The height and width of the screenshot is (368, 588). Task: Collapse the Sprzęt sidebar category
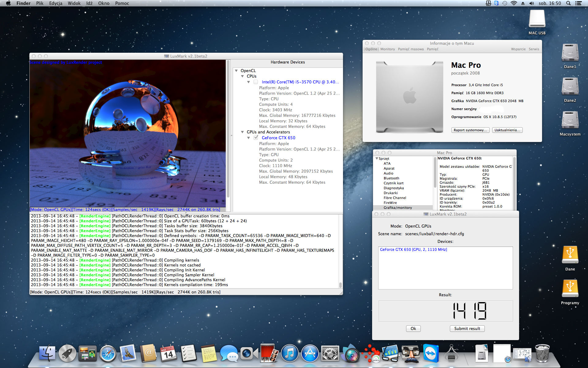[x=377, y=159]
